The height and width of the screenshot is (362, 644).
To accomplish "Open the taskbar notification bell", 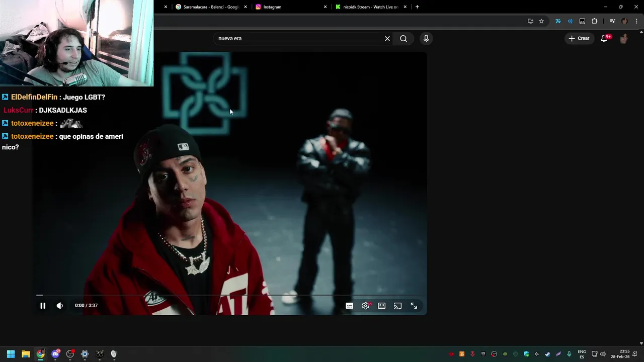I will pos(635,354).
